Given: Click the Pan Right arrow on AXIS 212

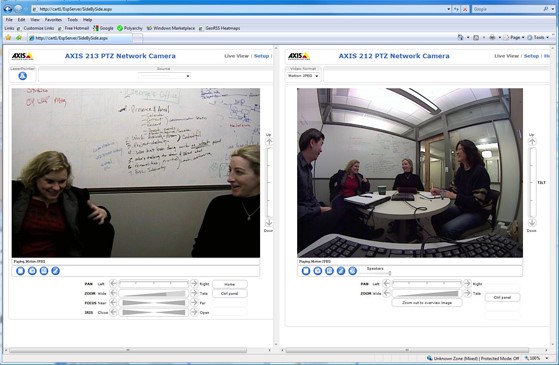Looking at the screenshot, I should point(467,283).
